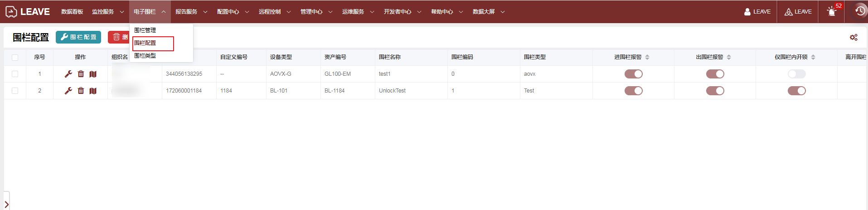The width and height of the screenshot is (868, 210).
Task: Disable 进围栏报警 toggle for test1 row
Action: tap(633, 74)
